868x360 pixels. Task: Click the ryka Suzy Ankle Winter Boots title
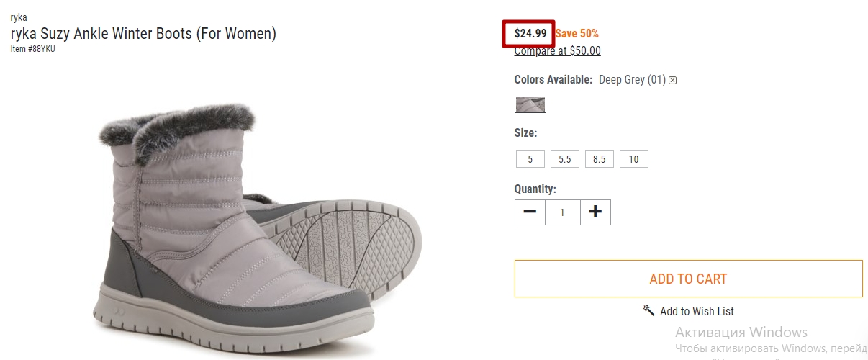(143, 33)
